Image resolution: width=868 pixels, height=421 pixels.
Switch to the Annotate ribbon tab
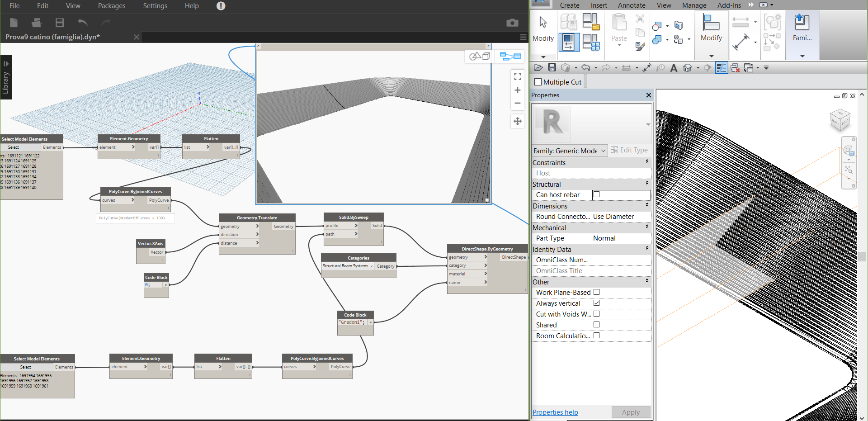point(632,5)
